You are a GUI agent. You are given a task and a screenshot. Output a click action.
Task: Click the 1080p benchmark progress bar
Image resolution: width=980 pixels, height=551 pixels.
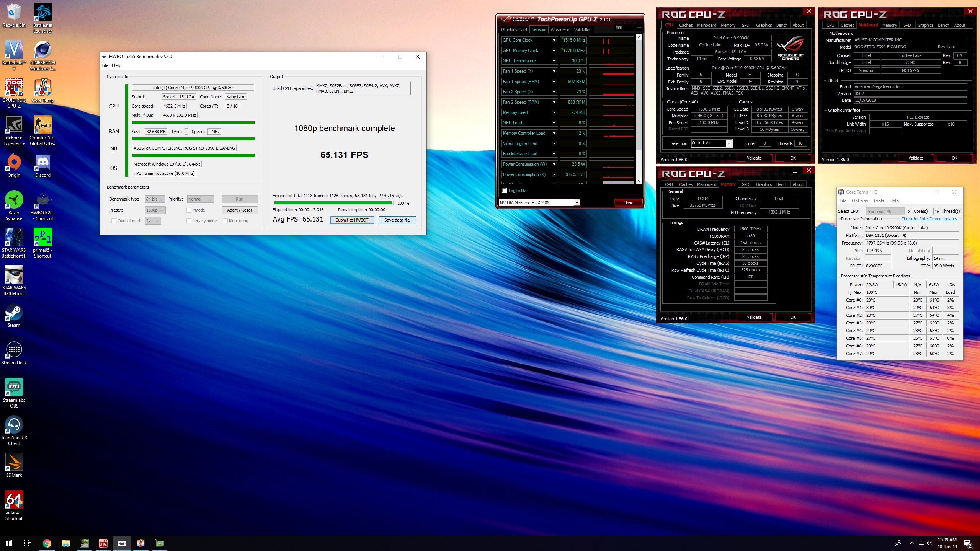(x=333, y=203)
